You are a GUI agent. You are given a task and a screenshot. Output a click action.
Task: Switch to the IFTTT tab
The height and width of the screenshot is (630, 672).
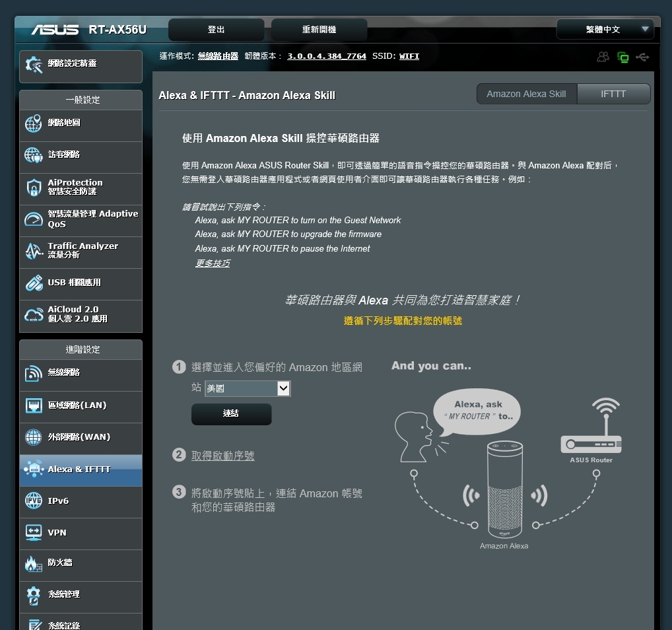(613, 94)
